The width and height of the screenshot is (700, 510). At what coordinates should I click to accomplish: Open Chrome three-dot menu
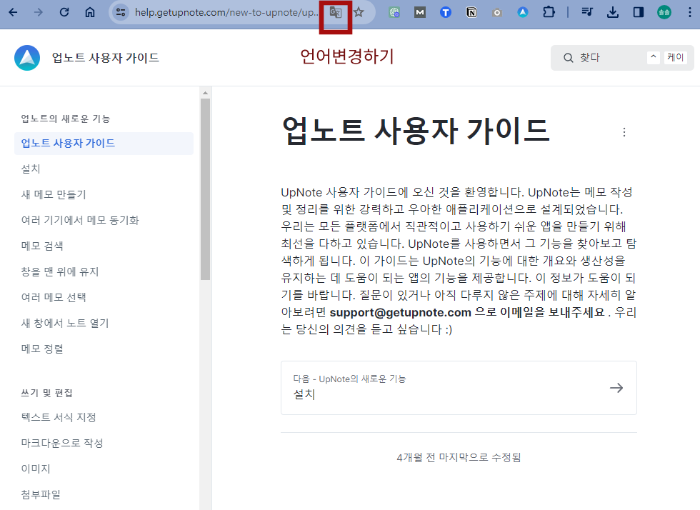690,12
